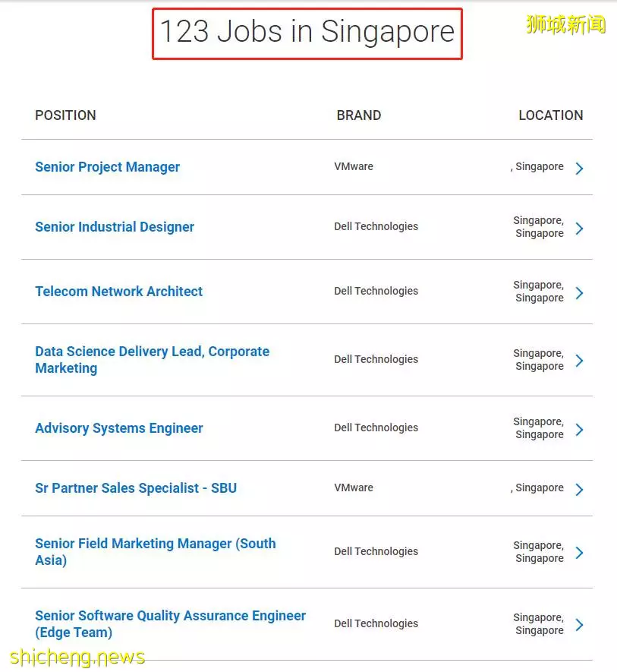Screen dimensions: 617x672
Task: Click arrow icon for Senior Project Manager
Action: coord(579,169)
